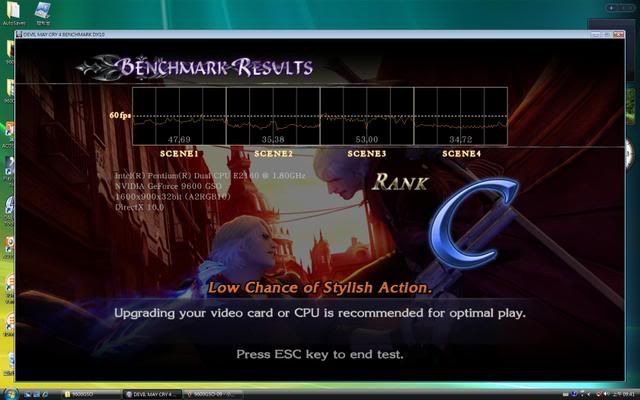
Task: Click the DirectX 10.0 line
Action: 139,207
